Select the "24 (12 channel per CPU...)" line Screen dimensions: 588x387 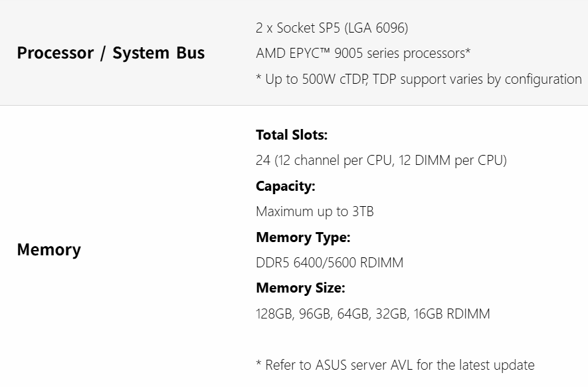(381, 160)
